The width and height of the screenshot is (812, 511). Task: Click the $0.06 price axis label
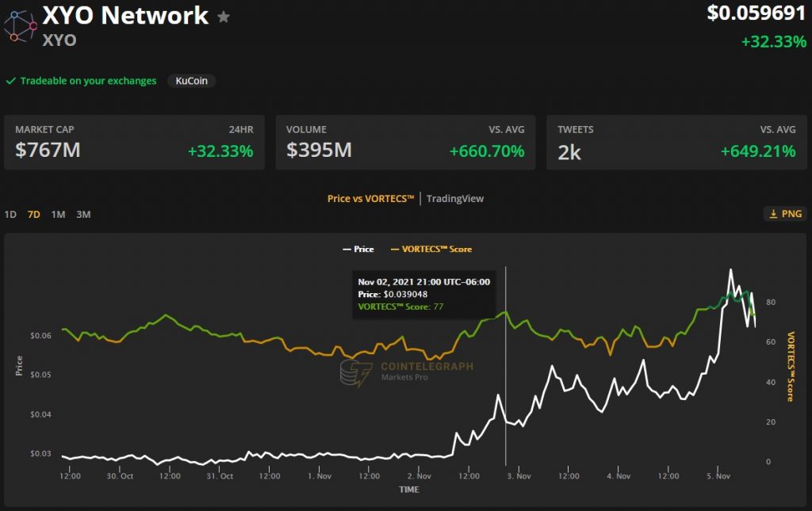coord(41,336)
